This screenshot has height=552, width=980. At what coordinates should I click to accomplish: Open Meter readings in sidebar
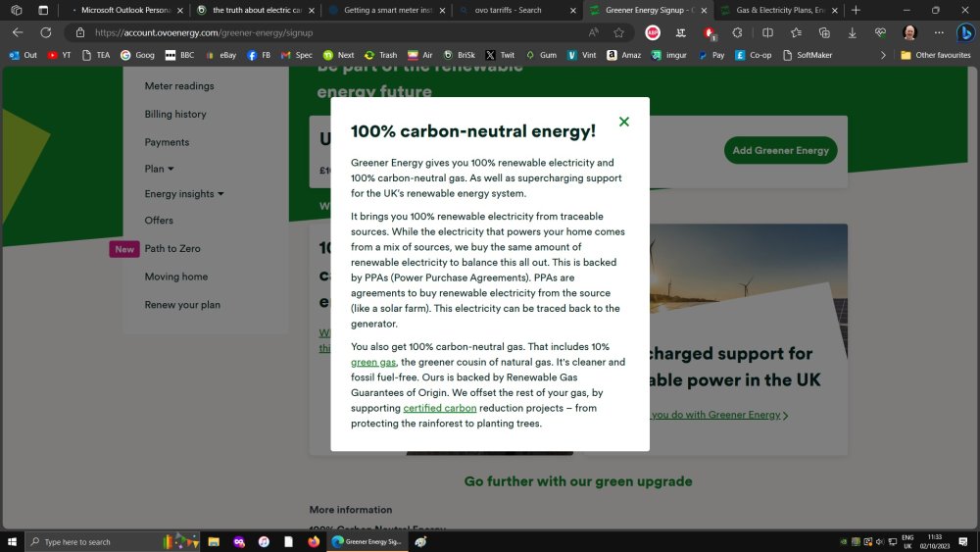point(179,86)
